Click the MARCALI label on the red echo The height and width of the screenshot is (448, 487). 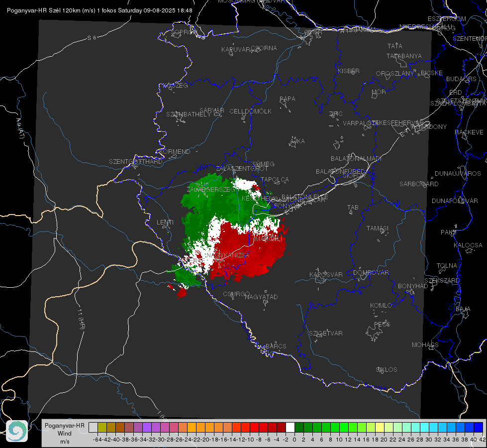(x=268, y=239)
